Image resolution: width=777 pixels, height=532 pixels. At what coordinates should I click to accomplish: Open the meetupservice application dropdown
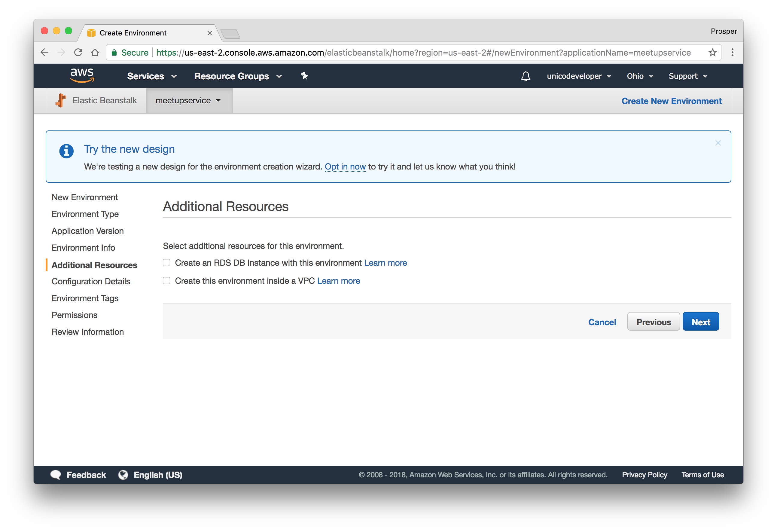tap(189, 101)
